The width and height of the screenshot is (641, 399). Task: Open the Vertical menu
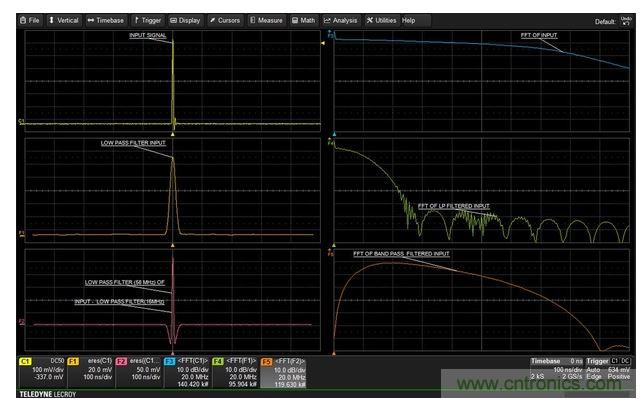[64, 20]
